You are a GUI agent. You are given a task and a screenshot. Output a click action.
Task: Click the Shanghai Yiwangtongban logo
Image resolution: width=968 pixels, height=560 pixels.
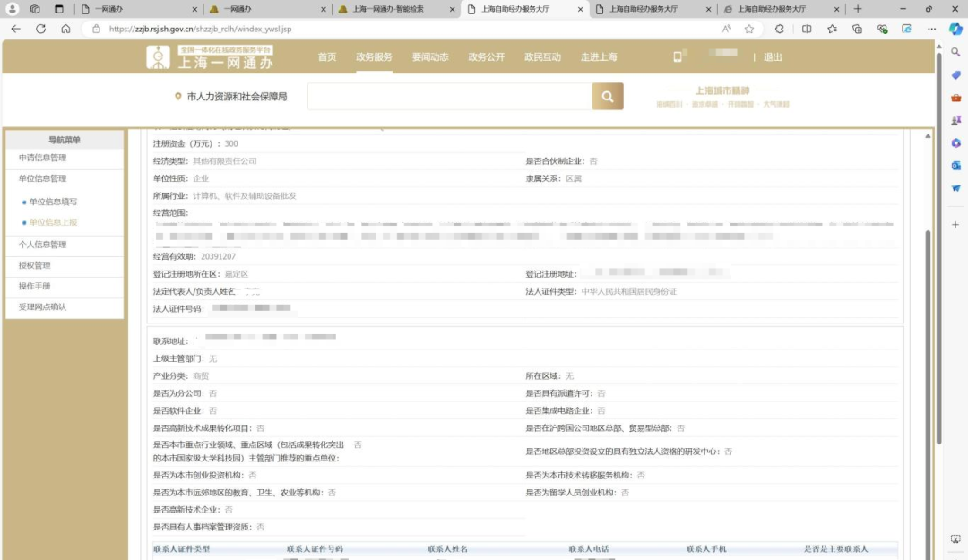(211, 57)
